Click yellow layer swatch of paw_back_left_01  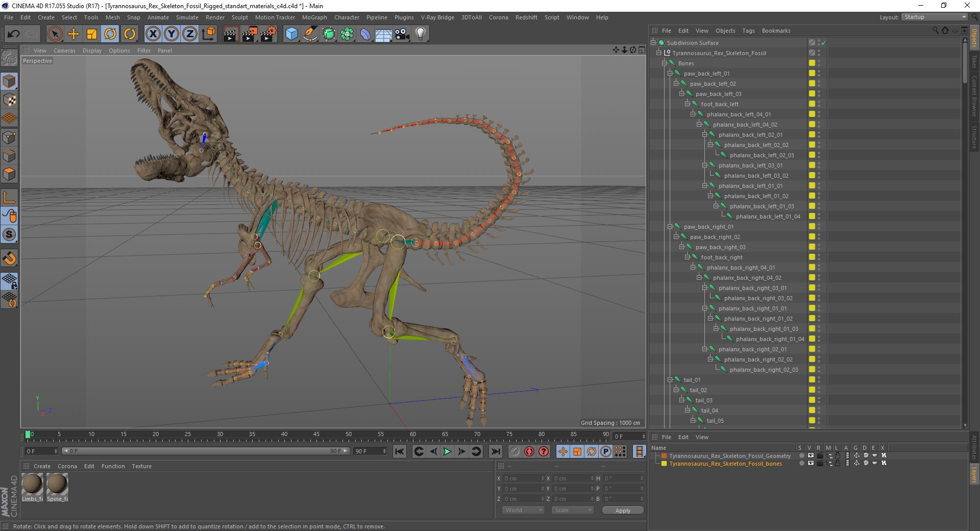point(812,74)
